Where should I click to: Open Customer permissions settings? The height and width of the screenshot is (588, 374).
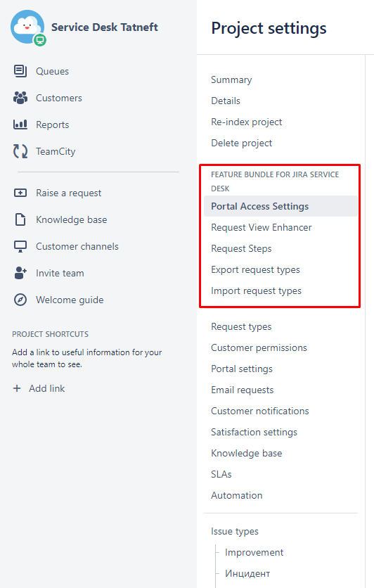click(x=259, y=347)
